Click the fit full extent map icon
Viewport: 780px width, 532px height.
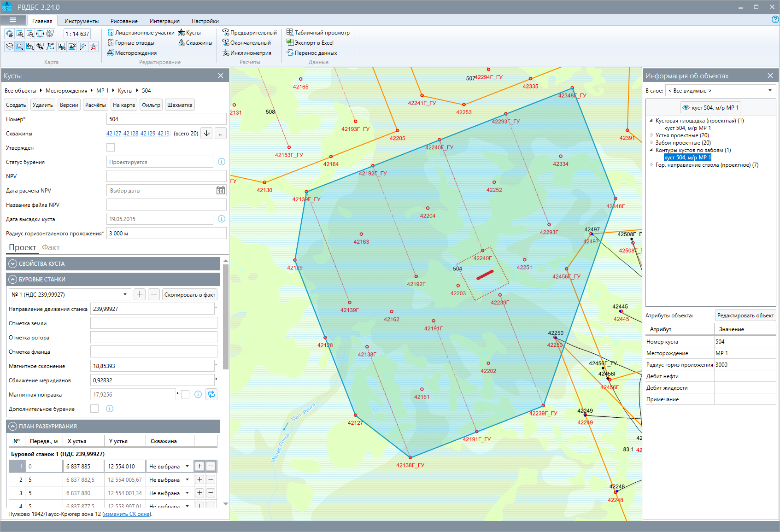(x=40, y=34)
